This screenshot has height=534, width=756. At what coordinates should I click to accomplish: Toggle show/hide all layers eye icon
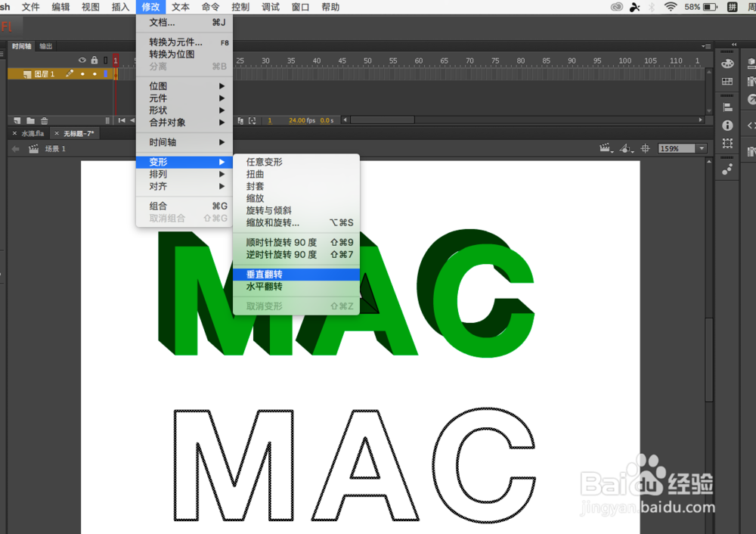pyautogui.click(x=82, y=61)
